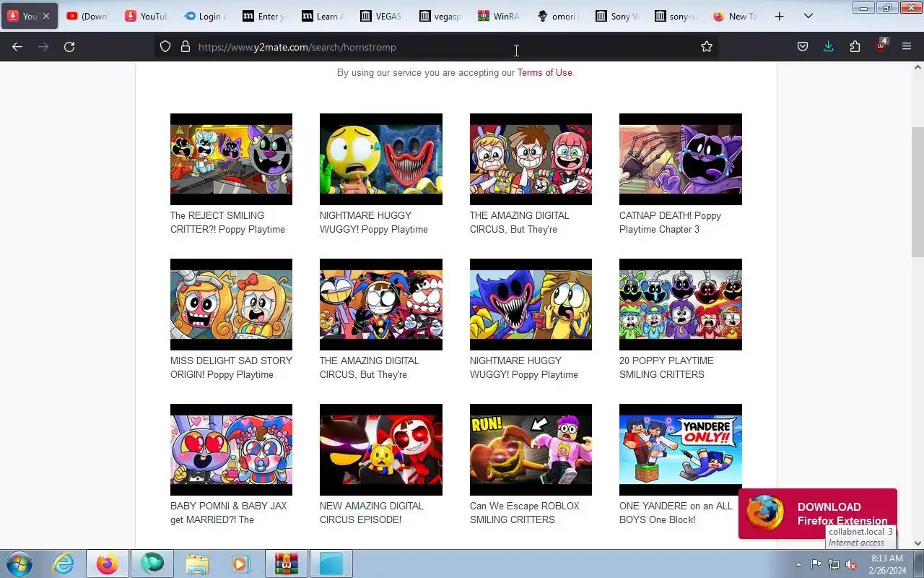Viewport: 924px width, 578px height.
Task: Open The REJECT SMILING CRITTER video title
Action: [x=227, y=223]
